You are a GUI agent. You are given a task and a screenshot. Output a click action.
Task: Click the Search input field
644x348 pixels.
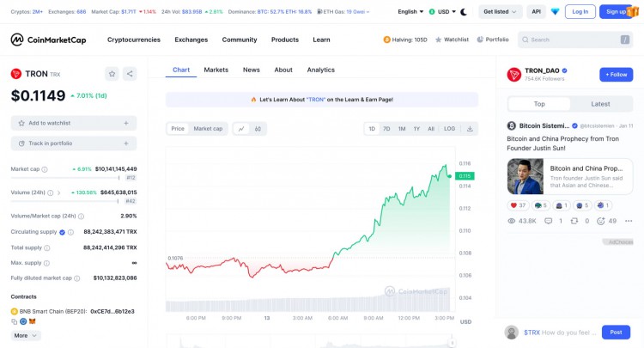coord(575,40)
